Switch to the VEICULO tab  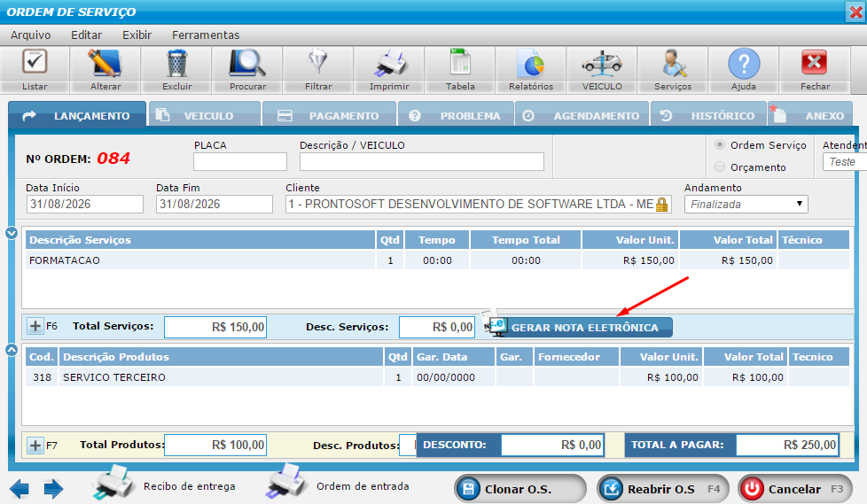pos(205,115)
